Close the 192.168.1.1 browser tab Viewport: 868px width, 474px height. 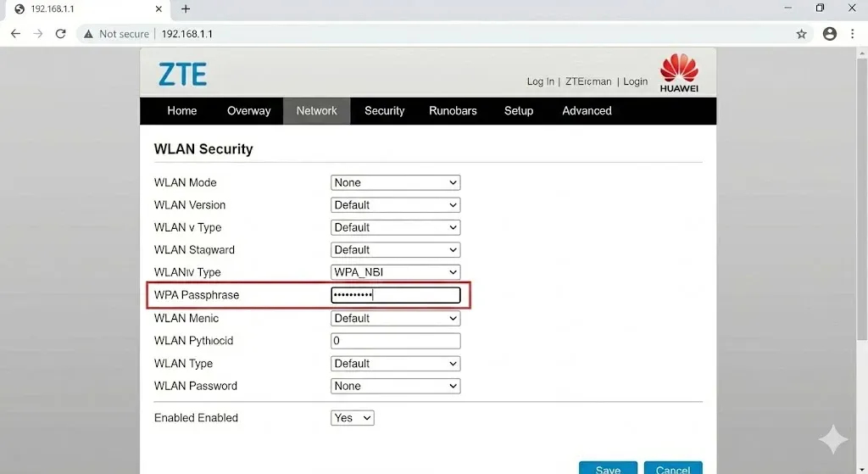[x=159, y=8]
